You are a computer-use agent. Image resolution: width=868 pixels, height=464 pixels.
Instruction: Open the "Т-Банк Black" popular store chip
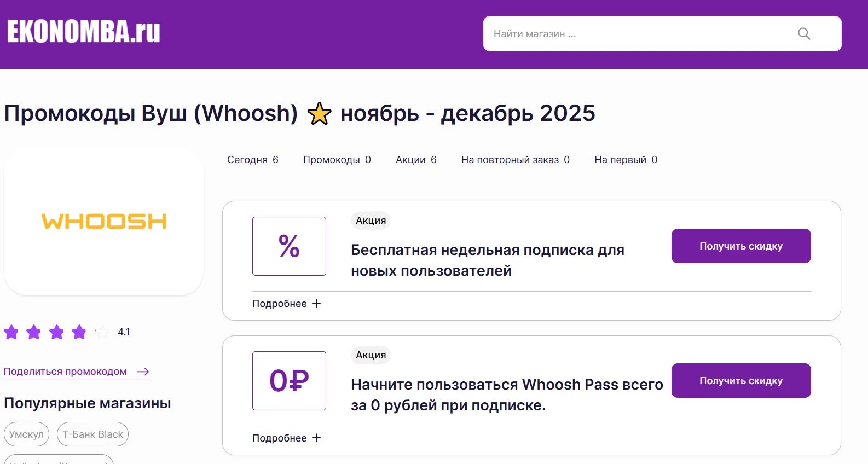coord(92,434)
